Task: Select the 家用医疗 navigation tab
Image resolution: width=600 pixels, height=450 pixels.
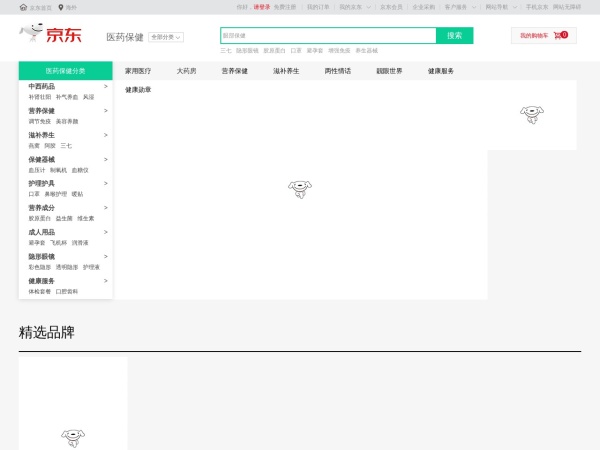Action: (x=138, y=71)
